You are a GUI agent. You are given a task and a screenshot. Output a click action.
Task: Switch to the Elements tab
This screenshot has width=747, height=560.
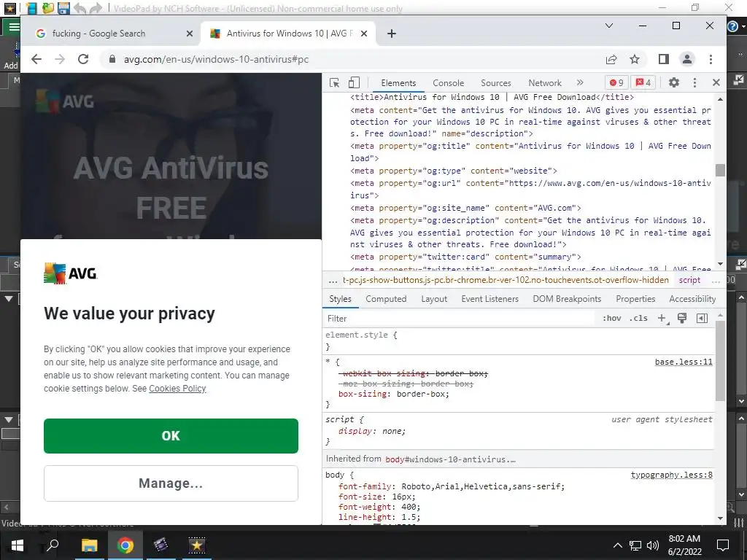coord(398,83)
